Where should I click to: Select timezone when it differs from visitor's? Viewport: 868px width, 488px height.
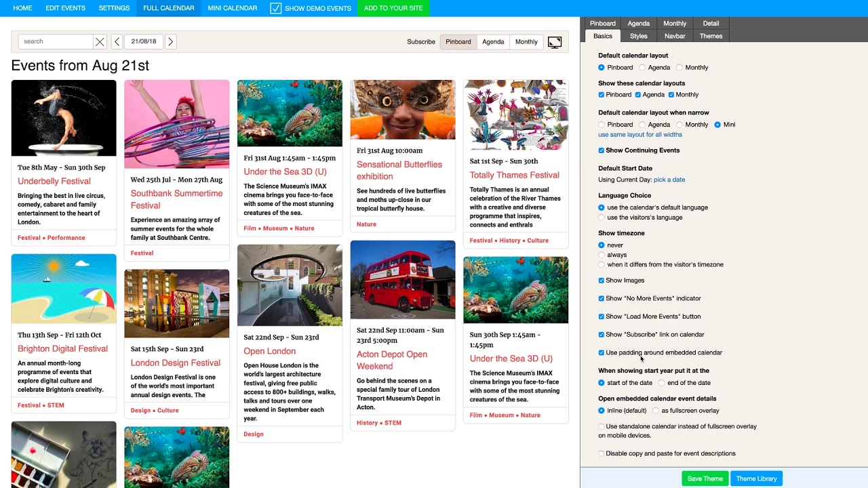601,264
